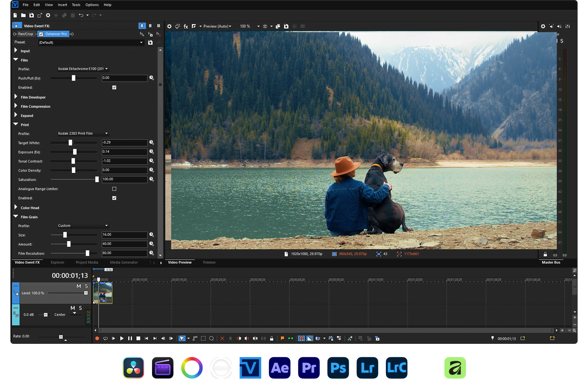Toggle automatic crossfades icon
The width and height of the screenshot is (588, 385).
[309, 338]
